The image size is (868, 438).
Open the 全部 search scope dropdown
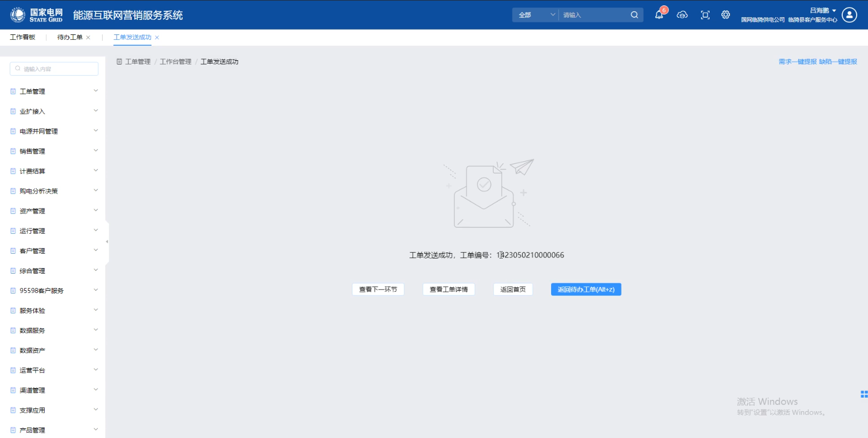[536, 15]
